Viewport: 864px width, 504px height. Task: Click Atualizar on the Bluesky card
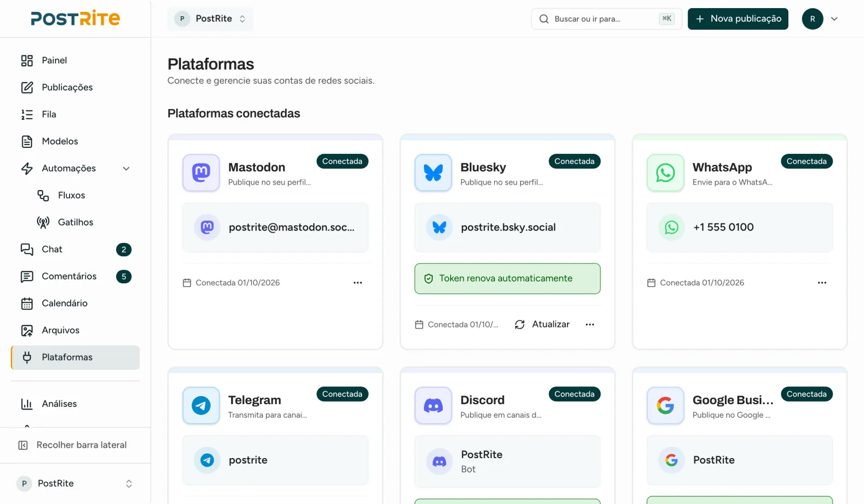pyautogui.click(x=542, y=324)
